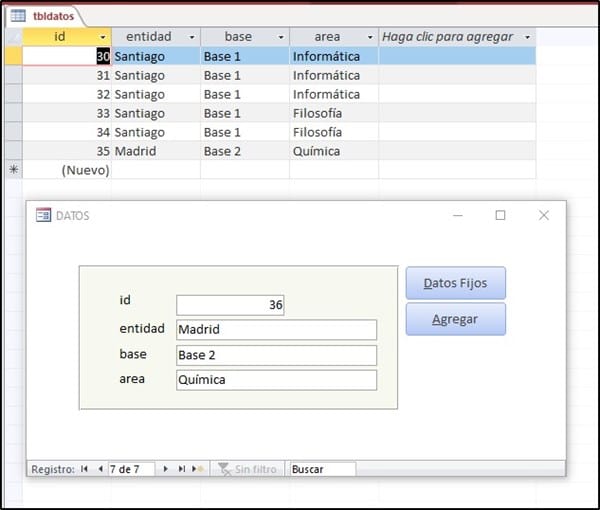Click the tbldatos table icon
The image size is (600, 510).
(x=18, y=16)
